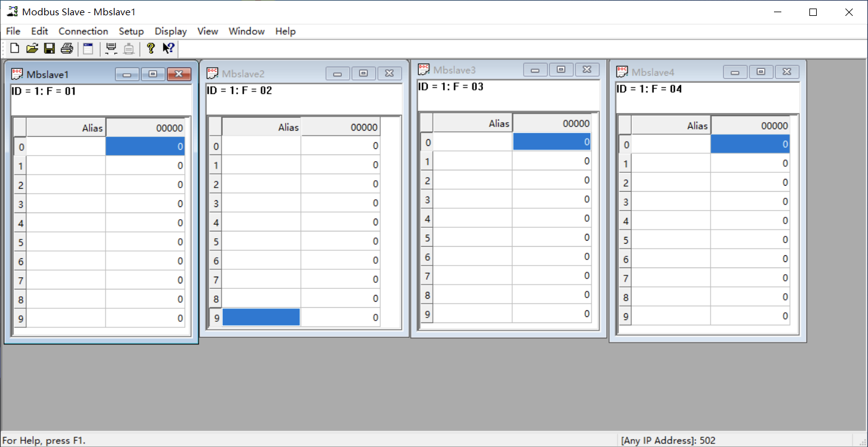
Task: Select highlighted Alias cell row 9 in Mbslave2
Action: [261, 317]
